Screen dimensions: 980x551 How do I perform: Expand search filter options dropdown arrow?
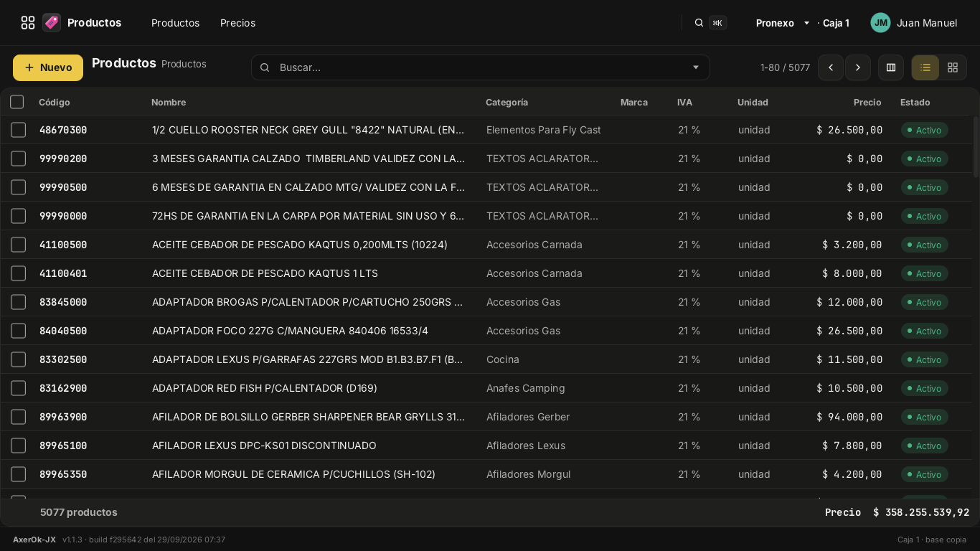pyautogui.click(x=696, y=67)
